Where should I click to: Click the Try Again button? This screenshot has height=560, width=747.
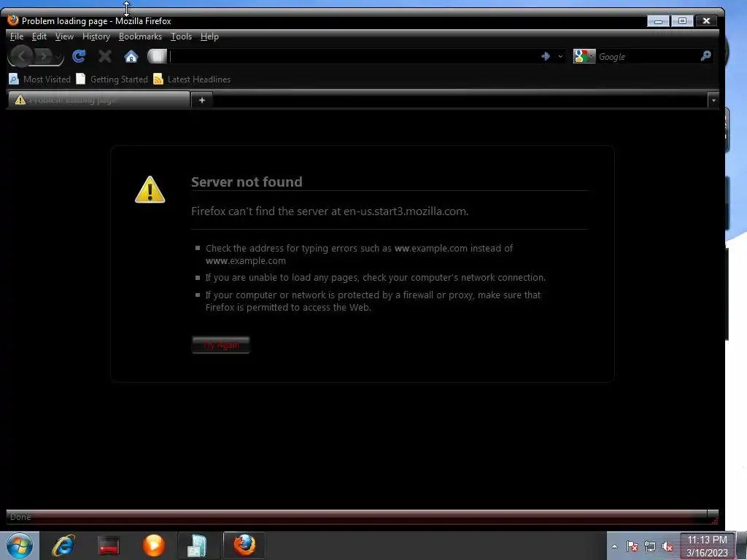pos(221,345)
